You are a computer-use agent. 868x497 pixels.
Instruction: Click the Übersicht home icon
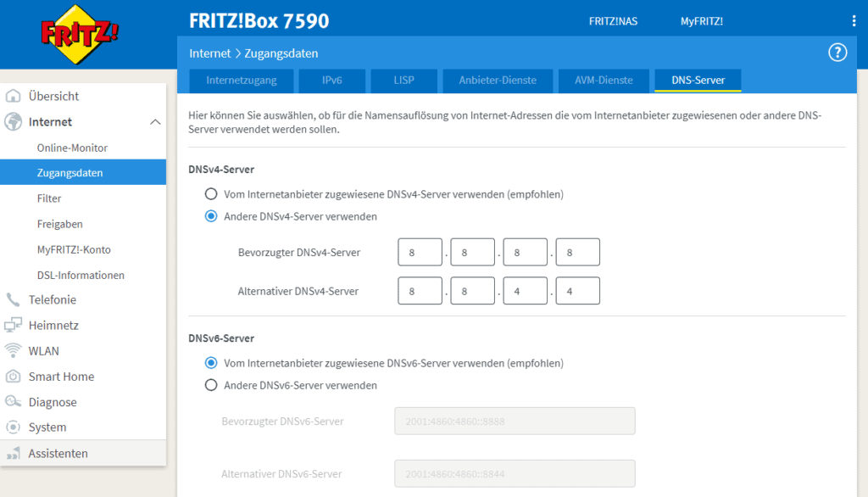click(13, 96)
